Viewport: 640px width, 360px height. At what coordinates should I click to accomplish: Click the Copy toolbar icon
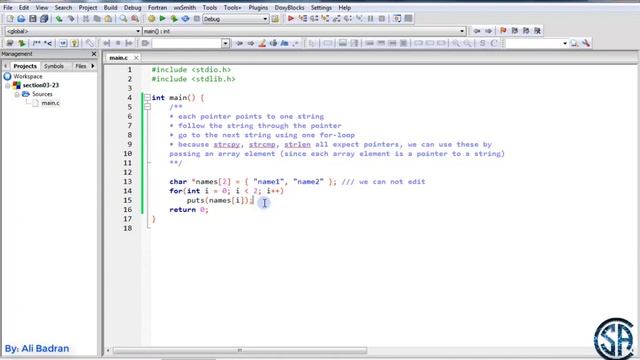(x=97, y=19)
